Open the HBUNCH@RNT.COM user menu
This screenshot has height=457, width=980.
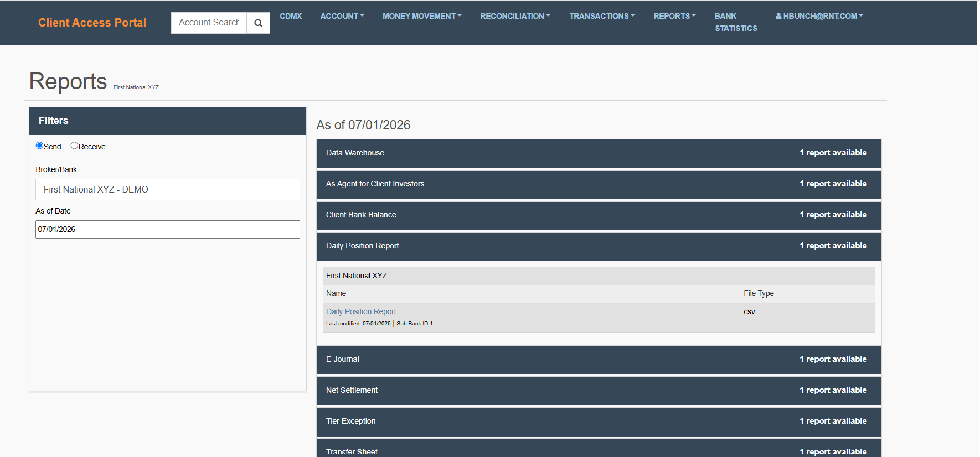click(x=819, y=16)
